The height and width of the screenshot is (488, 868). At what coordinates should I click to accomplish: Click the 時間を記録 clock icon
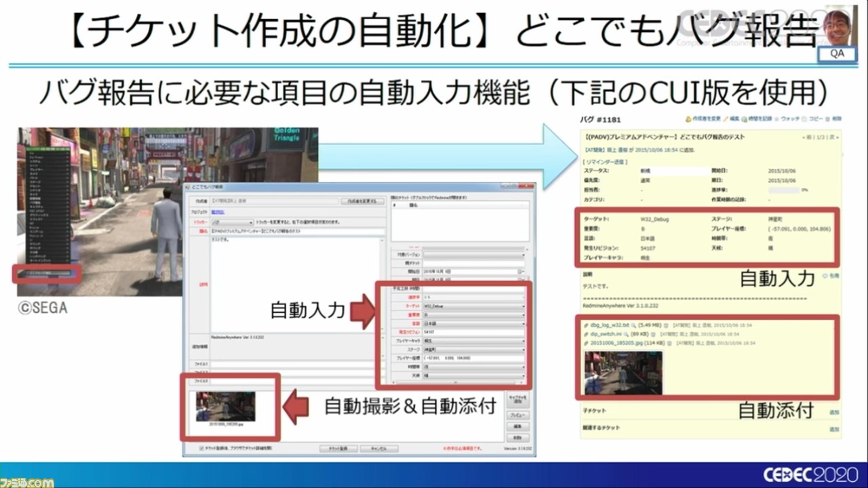(745, 119)
